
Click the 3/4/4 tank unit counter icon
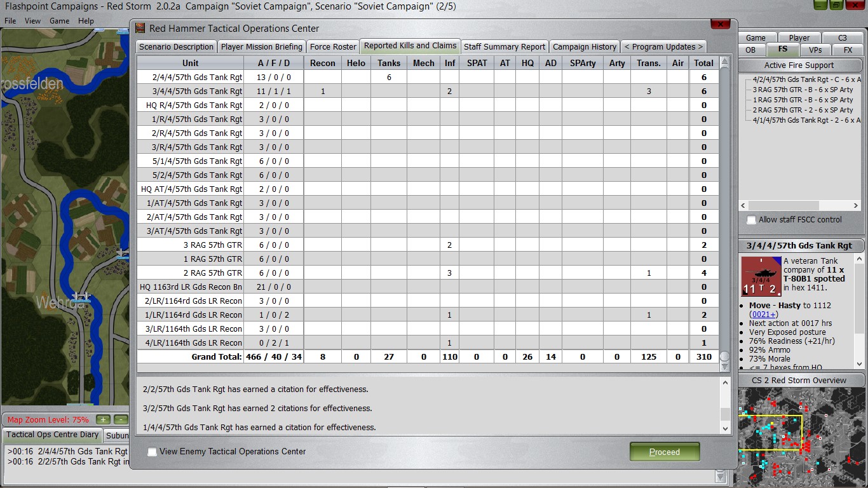761,276
